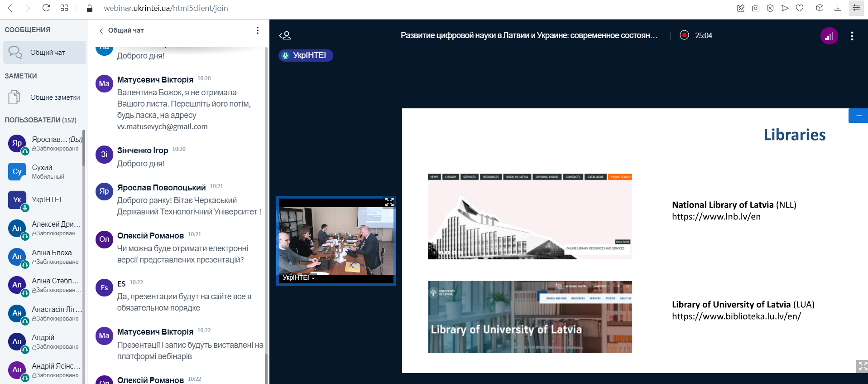Select the Сухий user in list
The height and width of the screenshot is (384, 868).
click(44, 172)
